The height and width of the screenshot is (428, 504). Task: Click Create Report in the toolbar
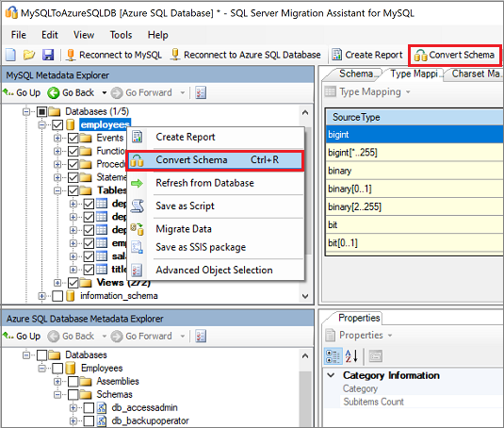pyautogui.click(x=367, y=55)
